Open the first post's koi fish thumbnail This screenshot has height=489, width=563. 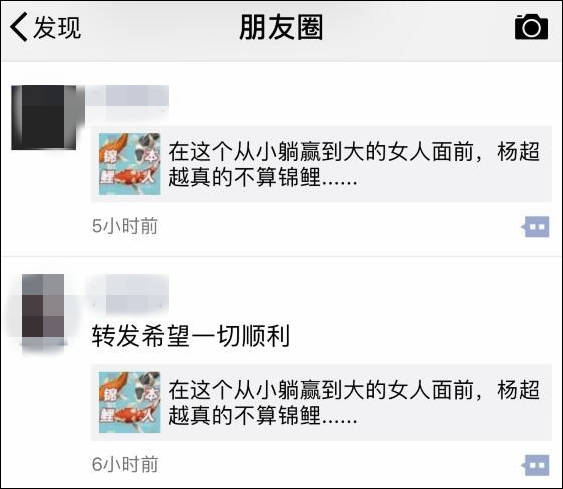click(x=130, y=164)
